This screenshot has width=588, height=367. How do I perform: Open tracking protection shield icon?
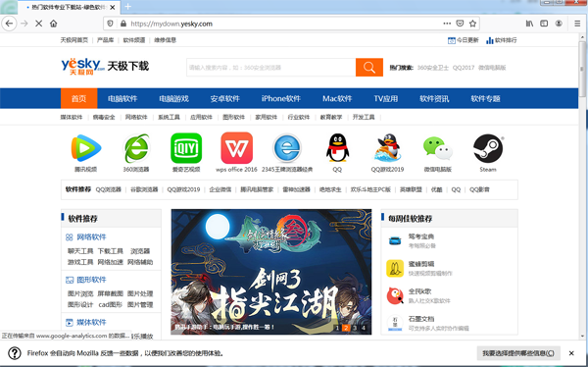pyautogui.click(x=110, y=24)
